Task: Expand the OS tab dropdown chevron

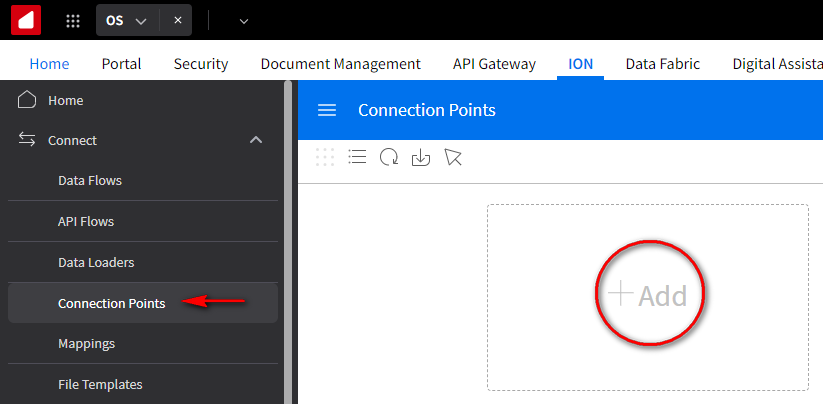Action: click(141, 20)
